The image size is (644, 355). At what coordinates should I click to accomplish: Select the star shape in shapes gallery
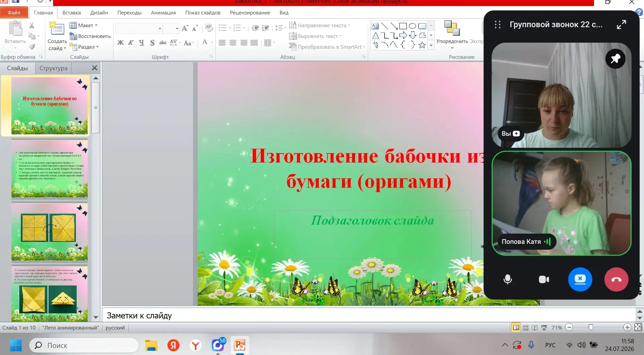pyautogui.click(x=422, y=45)
